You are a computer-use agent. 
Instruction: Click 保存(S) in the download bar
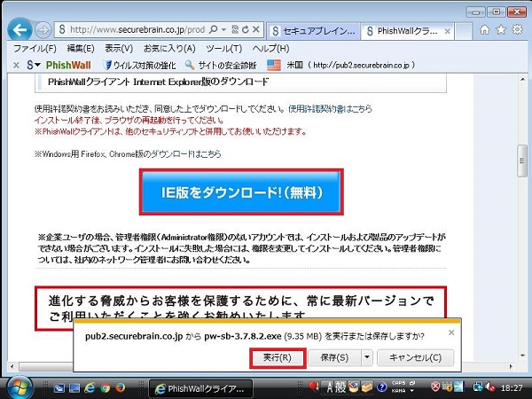tap(334, 357)
